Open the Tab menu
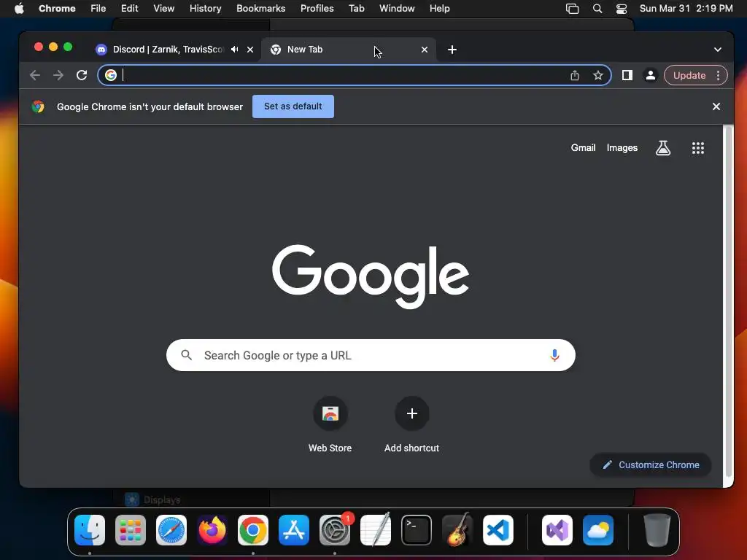The height and width of the screenshot is (560, 747). (356, 9)
